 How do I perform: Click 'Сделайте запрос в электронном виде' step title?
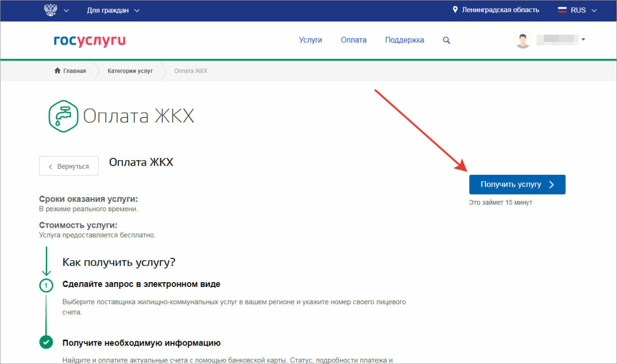point(141,284)
